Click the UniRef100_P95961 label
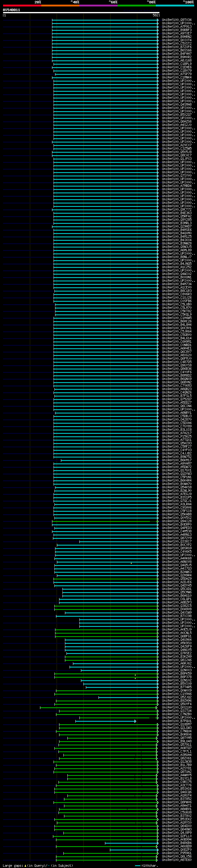Image resolution: width=197 pixels, height=868 pixels. pos(176,853)
